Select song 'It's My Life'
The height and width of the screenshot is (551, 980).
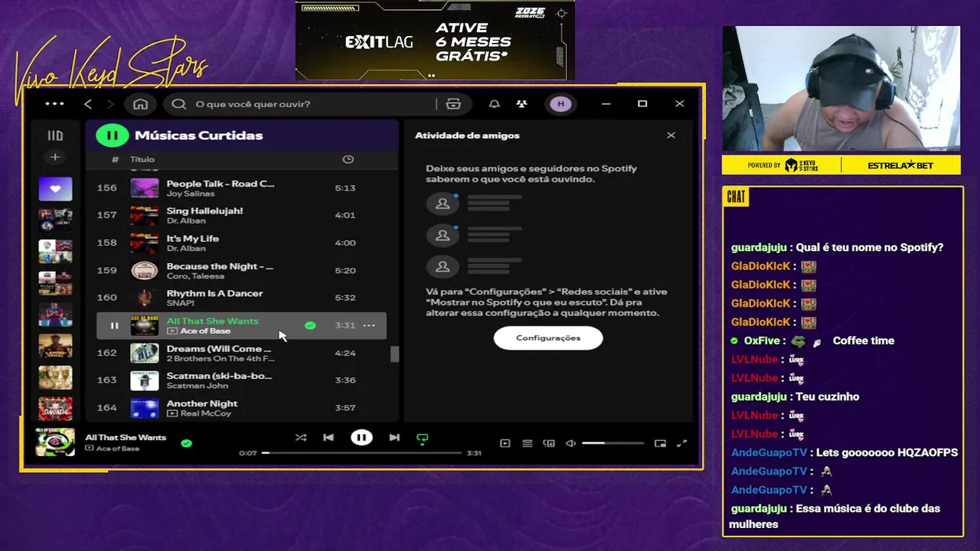[193, 238]
